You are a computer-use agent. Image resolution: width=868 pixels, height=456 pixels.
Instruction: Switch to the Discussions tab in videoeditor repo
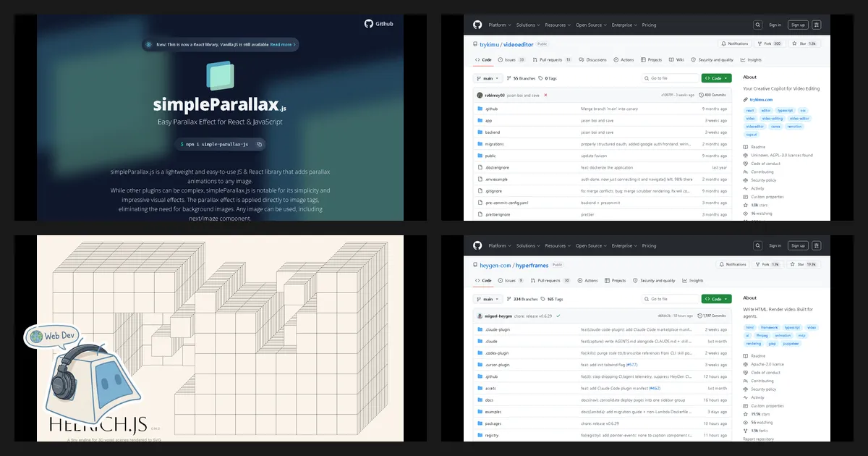pyautogui.click(x=593, y=60)
